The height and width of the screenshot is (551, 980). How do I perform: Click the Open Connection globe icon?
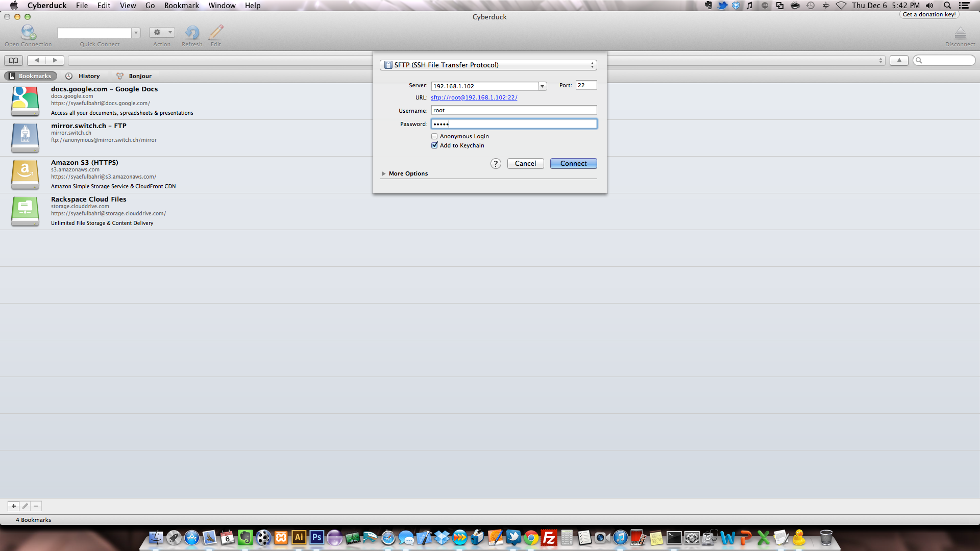28,33
